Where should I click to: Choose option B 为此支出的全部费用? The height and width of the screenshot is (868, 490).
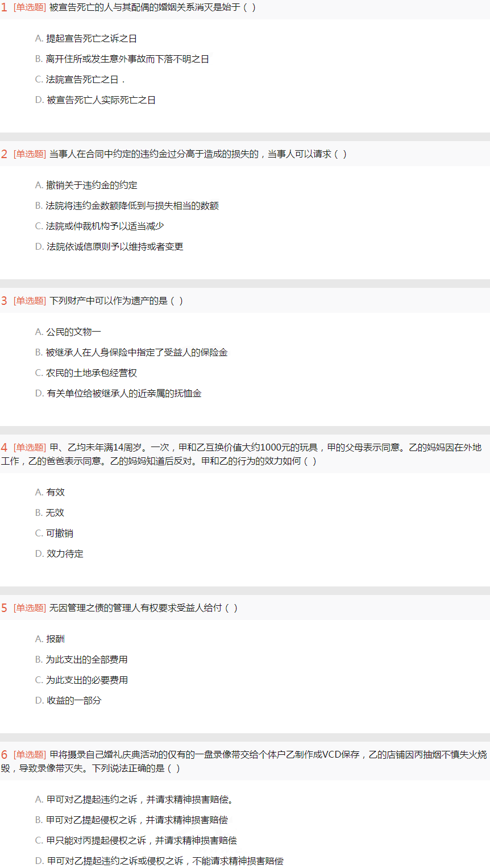(x=81, y=660)
